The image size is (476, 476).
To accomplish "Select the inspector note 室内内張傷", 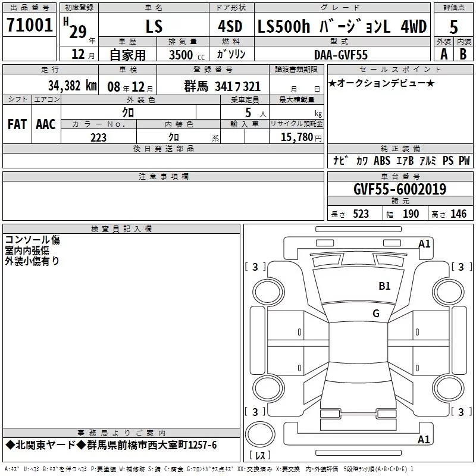I will (x=27, y=250).
